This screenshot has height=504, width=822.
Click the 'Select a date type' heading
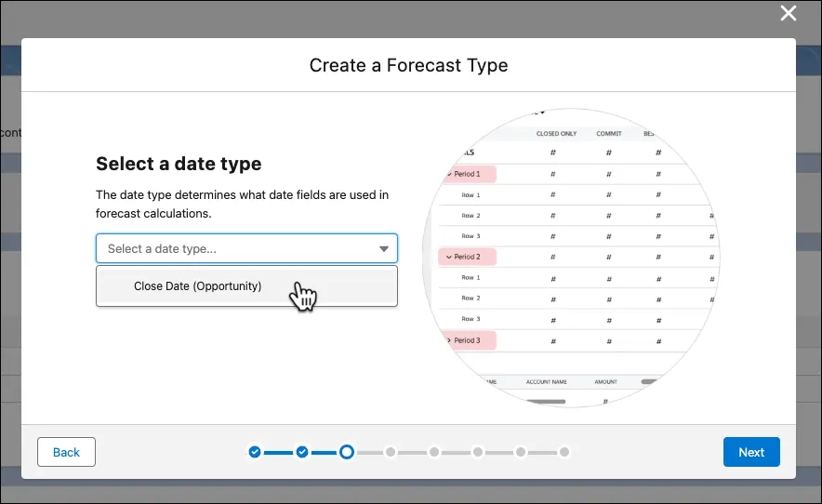pyautogui.click(x=179, y=164)
